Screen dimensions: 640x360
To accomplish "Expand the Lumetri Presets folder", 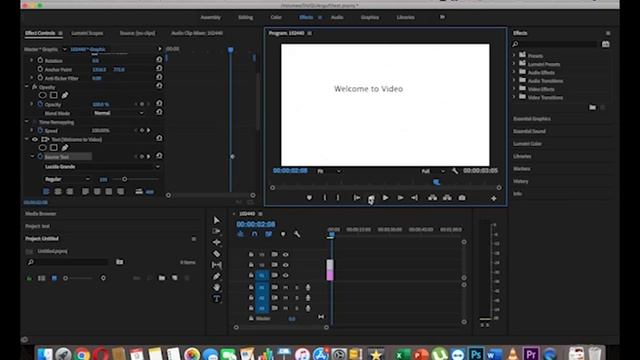I will pyautogui.click(x=514, y=64).
